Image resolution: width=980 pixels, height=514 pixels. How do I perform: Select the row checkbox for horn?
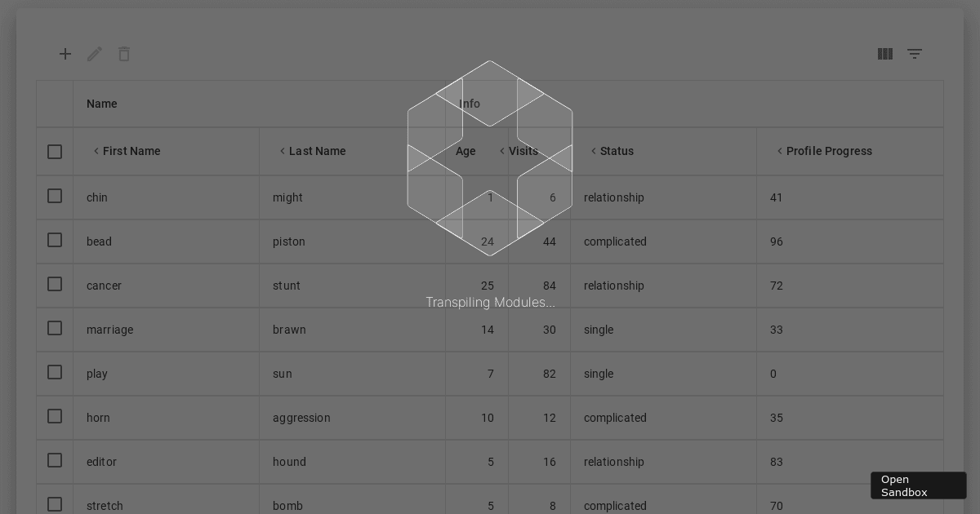click(55, 416)
